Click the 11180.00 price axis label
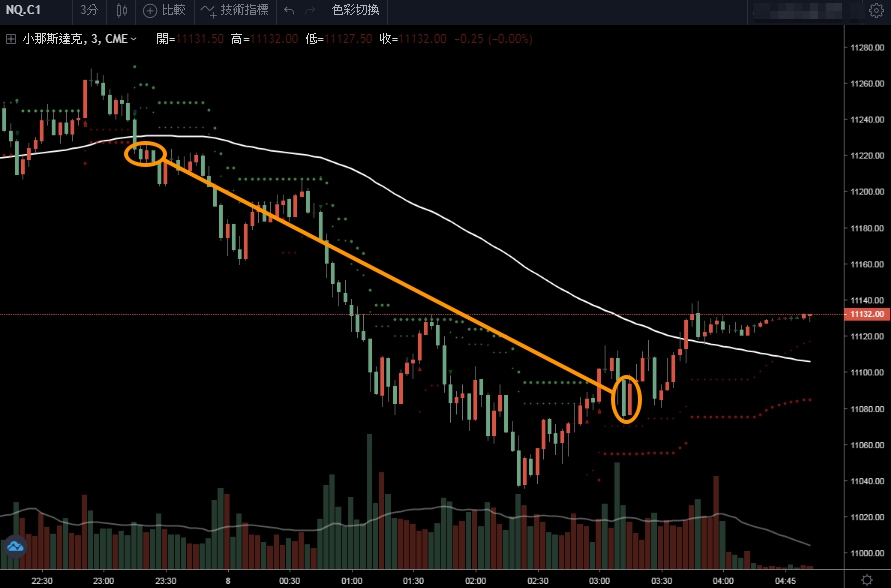The image size is (891, 588). [867, 228]
